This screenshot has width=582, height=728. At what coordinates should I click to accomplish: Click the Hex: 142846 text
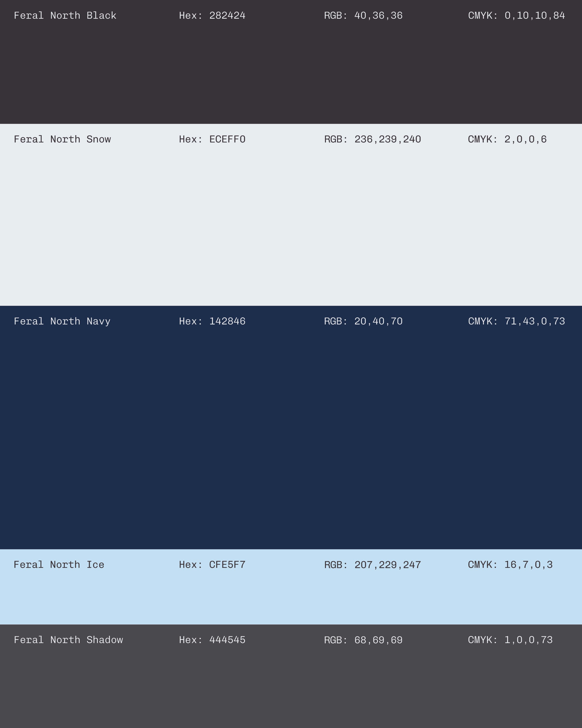click(212, 321)
